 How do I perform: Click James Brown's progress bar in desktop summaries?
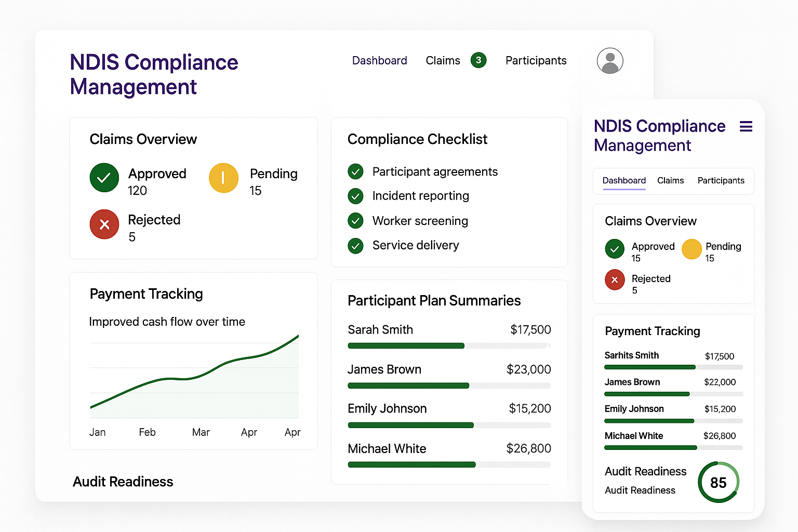pos(449,385)
